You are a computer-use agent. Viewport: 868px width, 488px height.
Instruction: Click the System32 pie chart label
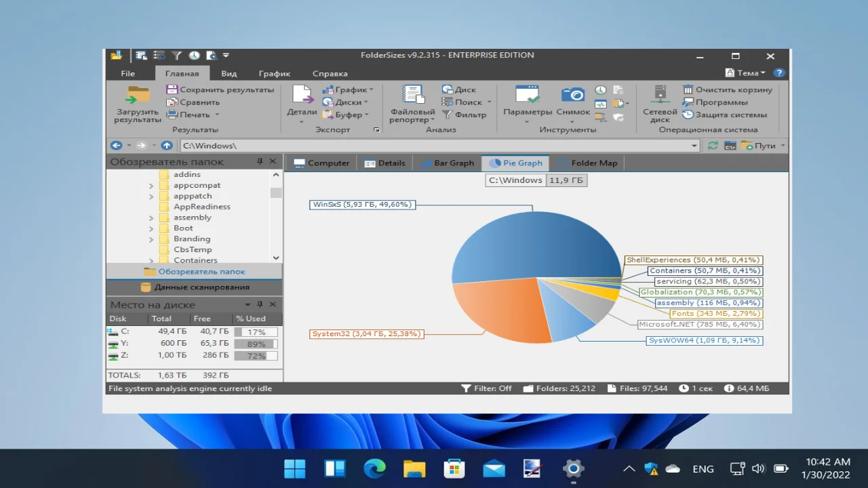[367, 333]
